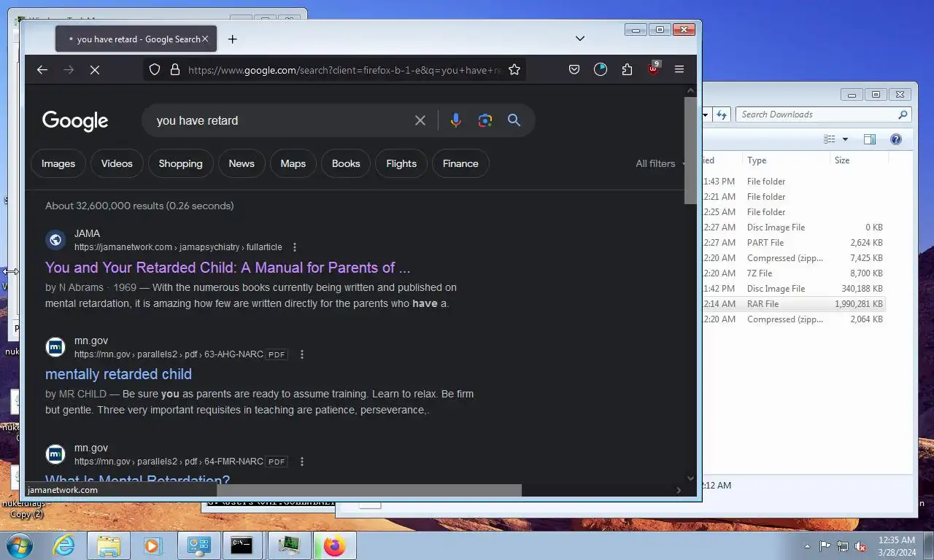Select the PART File row in Downloads
Image resolution: width=934 pixels, height=560 pixels.
tap(793, 243)
